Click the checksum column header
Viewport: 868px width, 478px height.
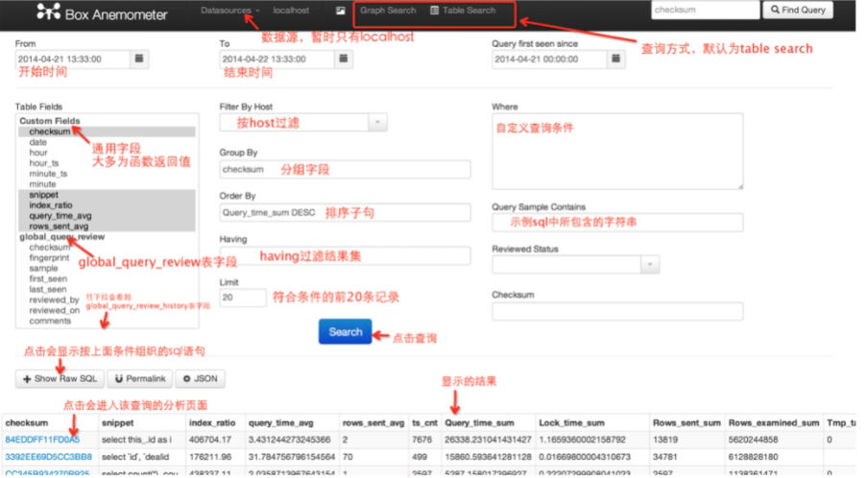pyautogui.click(x=27, y=422)
